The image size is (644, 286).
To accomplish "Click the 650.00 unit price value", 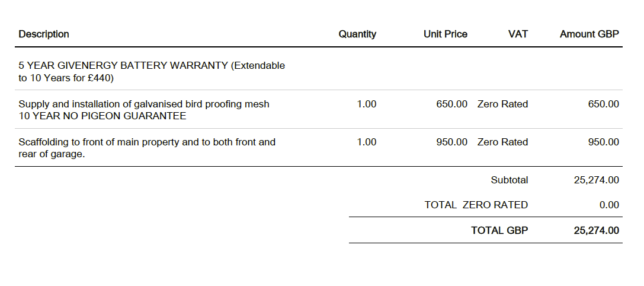I will point(451,104).
